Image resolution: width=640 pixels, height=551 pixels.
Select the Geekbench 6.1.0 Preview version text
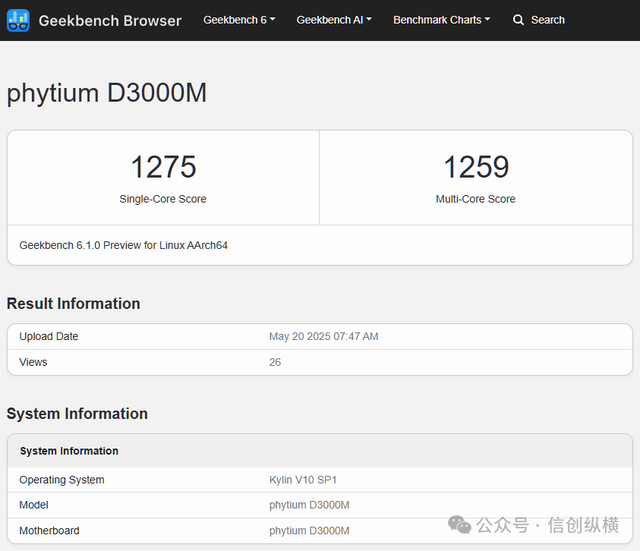[x=123, y=245]
